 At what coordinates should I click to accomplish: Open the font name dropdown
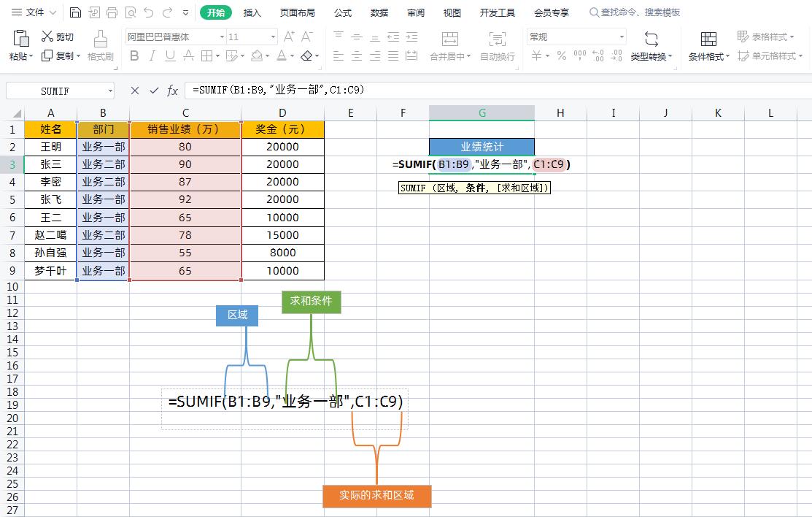[x=222, y=37]
